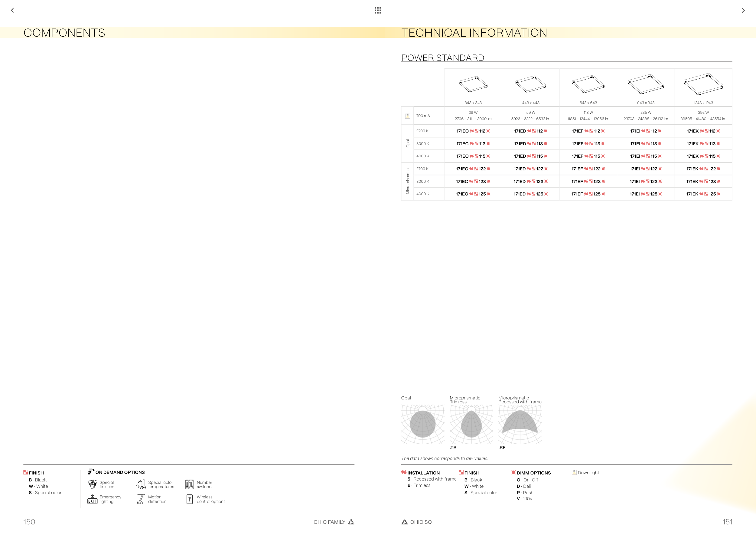Click the Ohio SQ footer logo
This screenshot has width=756, height=535.
tap(405, 522)
